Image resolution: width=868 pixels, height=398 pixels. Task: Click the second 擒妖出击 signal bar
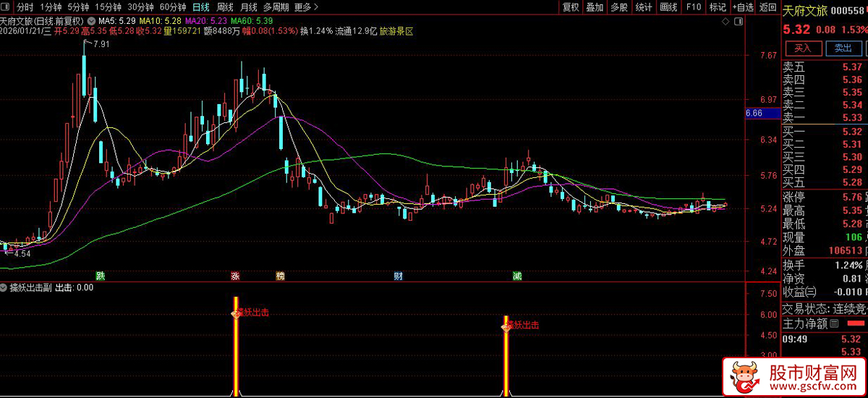(x=506, y=355)
